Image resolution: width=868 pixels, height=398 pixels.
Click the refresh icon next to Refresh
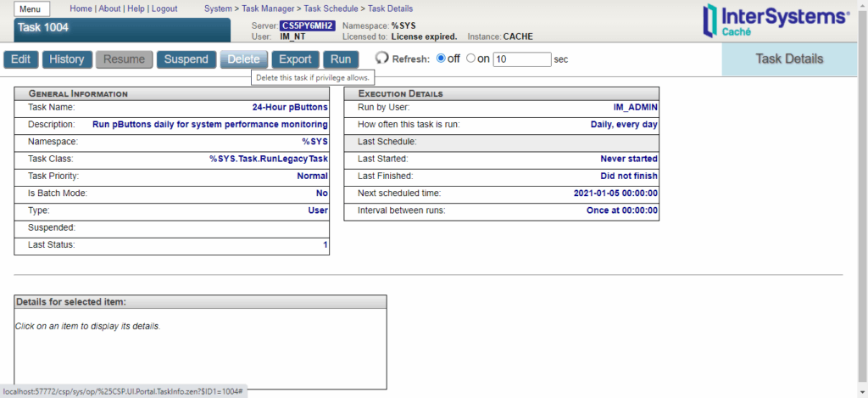(381, 59)
